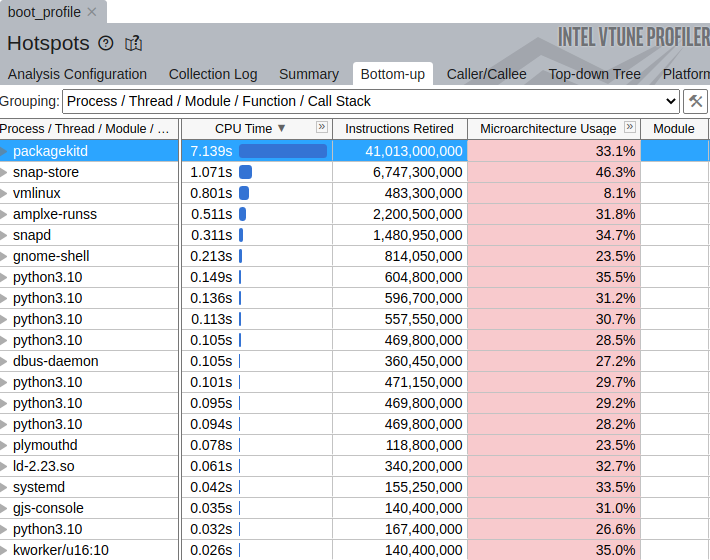Image resolution: width=710 pixels, height=560 pixels.
Task: Click snap-store CPU time bar 1.071s
Action: point(245,172)
